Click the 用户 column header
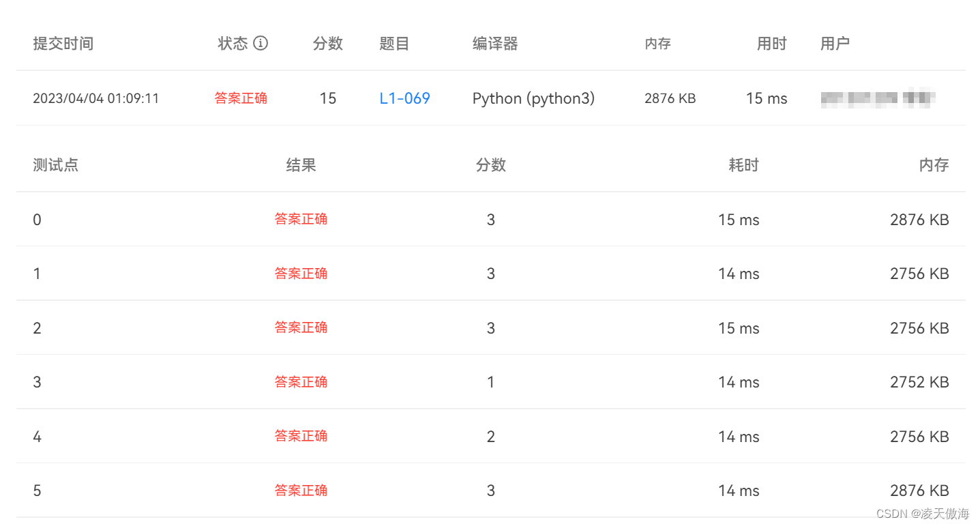Image resolution: width=980 pixels, height=526 pixels. click(x=835, y=43)
